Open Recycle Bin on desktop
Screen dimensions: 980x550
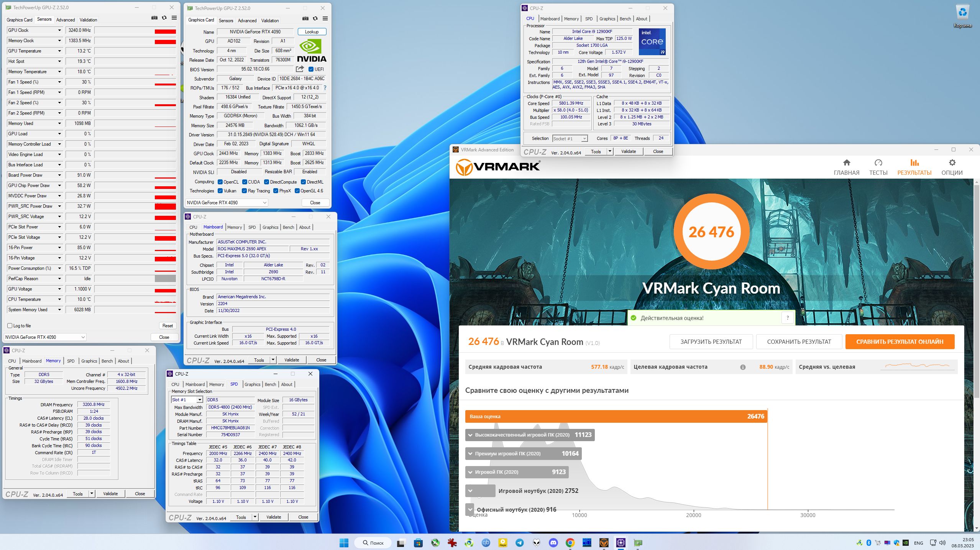963,16
